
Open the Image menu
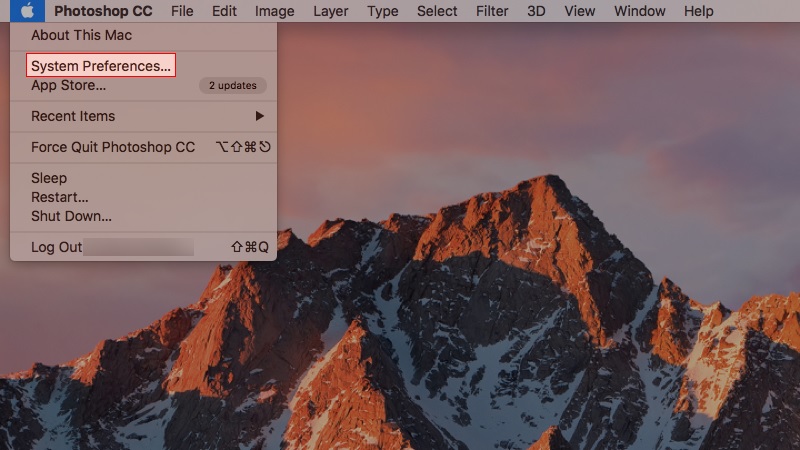point(274,11)
